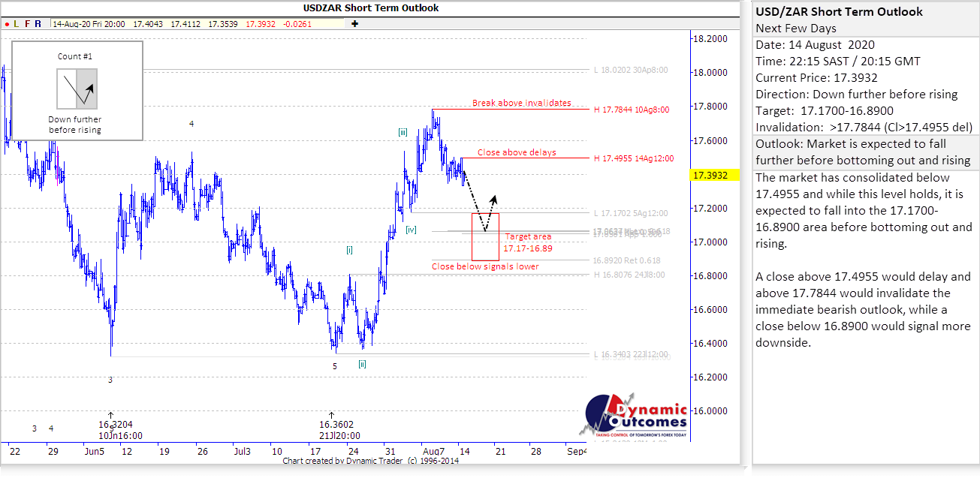Click the bar date '14-Aug-20 Fri 20:00'
The image size is (980, 478).
pyautogui.click(x=89, y=24)
